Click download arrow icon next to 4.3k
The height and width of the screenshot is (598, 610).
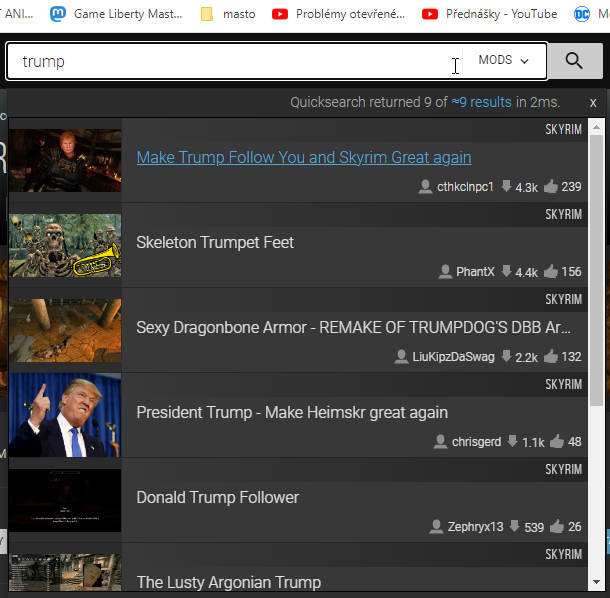(506, 186)
